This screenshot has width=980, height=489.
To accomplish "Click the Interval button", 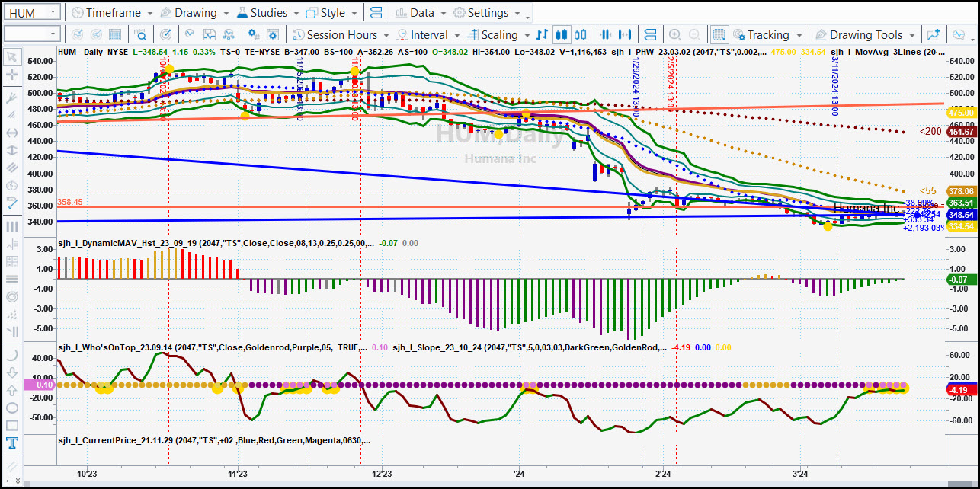I will 421,35.
